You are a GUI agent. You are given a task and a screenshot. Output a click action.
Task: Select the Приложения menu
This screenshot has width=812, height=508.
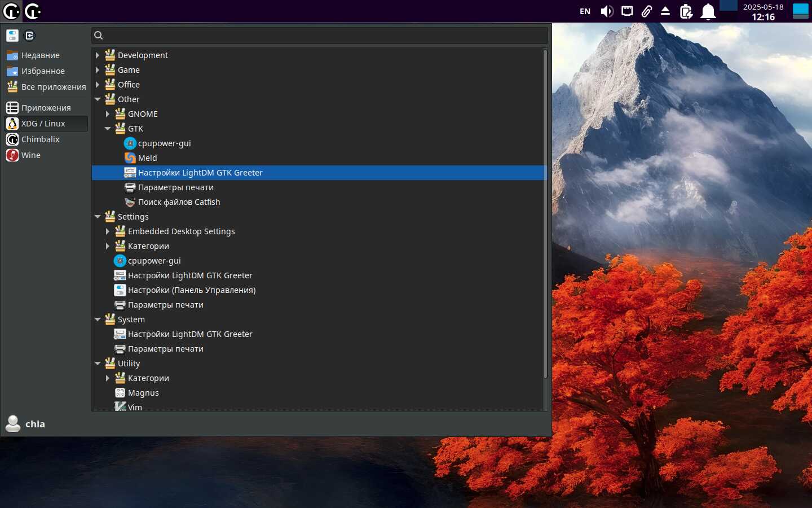[x=45, y=108]
